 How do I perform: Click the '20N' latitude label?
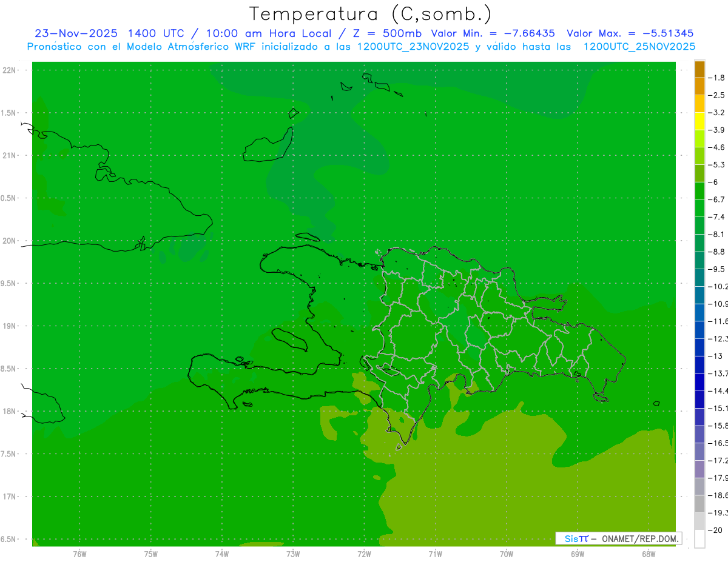tap(9, 241)
